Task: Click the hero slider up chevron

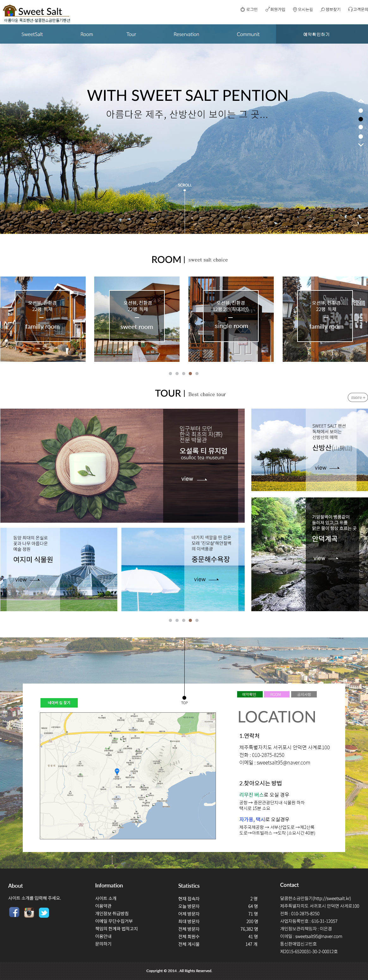Action: pyautogui.click(x=361, y=101)
